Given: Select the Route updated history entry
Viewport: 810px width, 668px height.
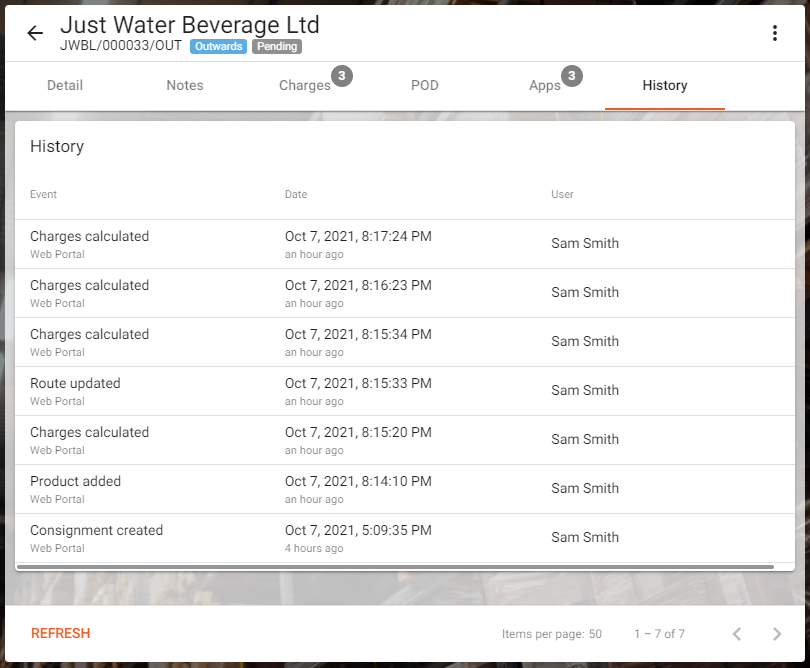Looking at the screenshot, I should point(404,391).
